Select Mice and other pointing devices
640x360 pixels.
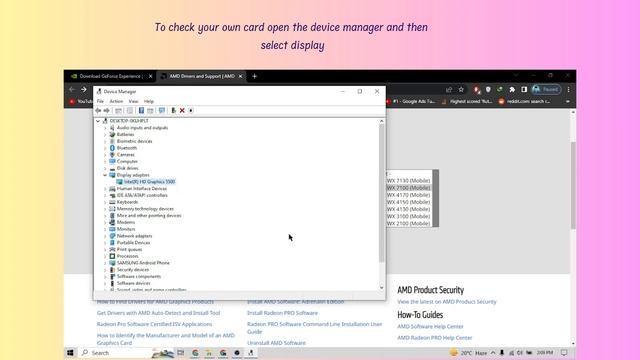(x=149, y=216)
